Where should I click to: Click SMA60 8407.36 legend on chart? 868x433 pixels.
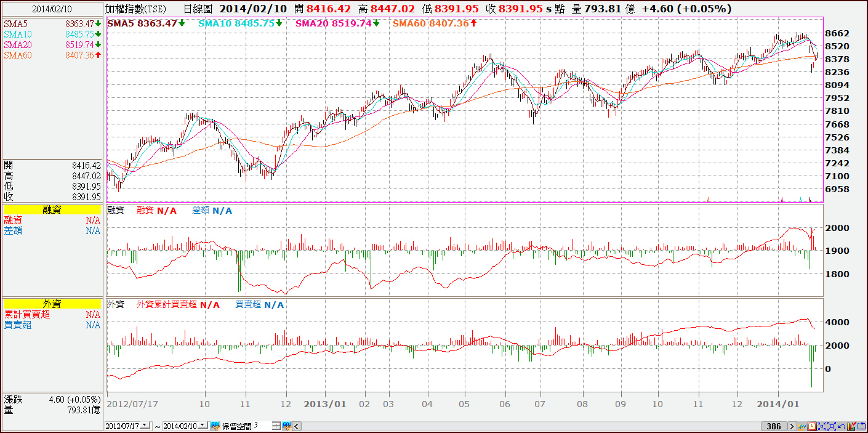pos(435,23)
